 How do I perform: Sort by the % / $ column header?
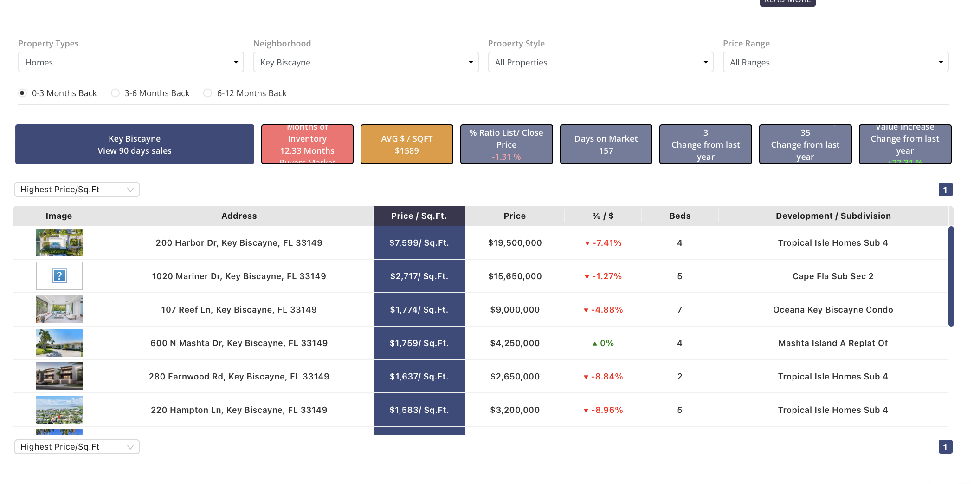(603, 216)
